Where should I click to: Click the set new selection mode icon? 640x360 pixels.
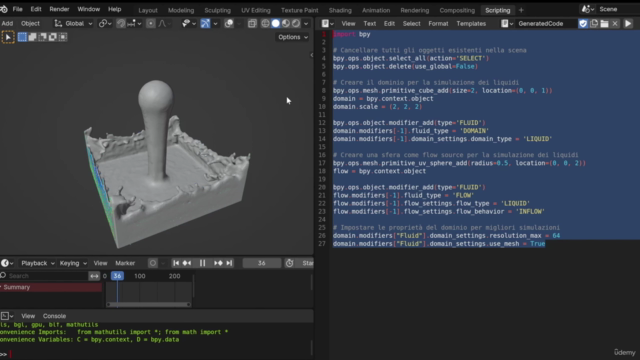(22, 37)
